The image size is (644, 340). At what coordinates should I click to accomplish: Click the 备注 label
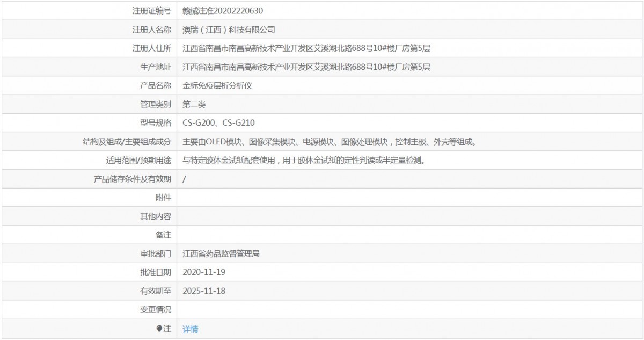(163, 235)
